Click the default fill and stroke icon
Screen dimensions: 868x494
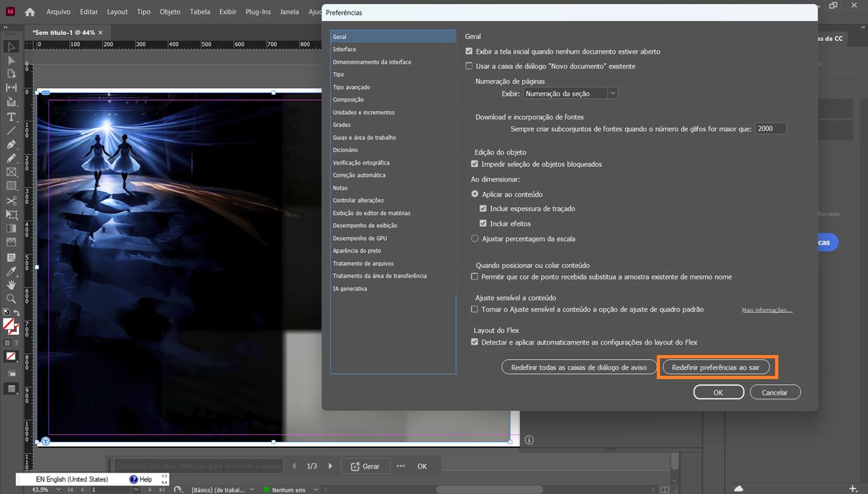click(x=6, y=312)
